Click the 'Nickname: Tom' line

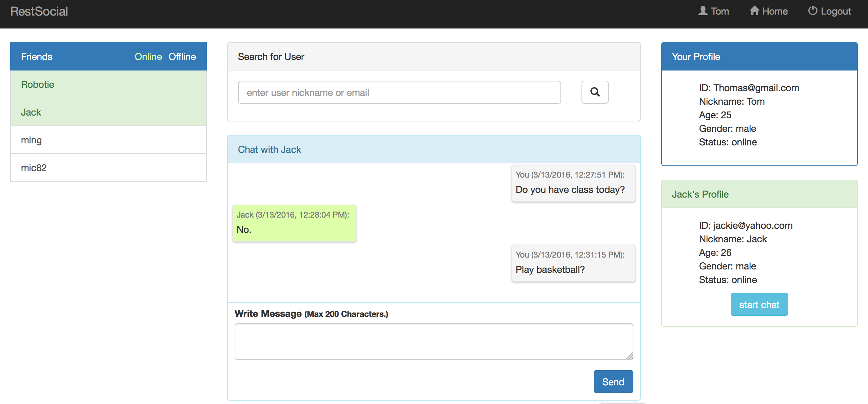coord(732,101)
